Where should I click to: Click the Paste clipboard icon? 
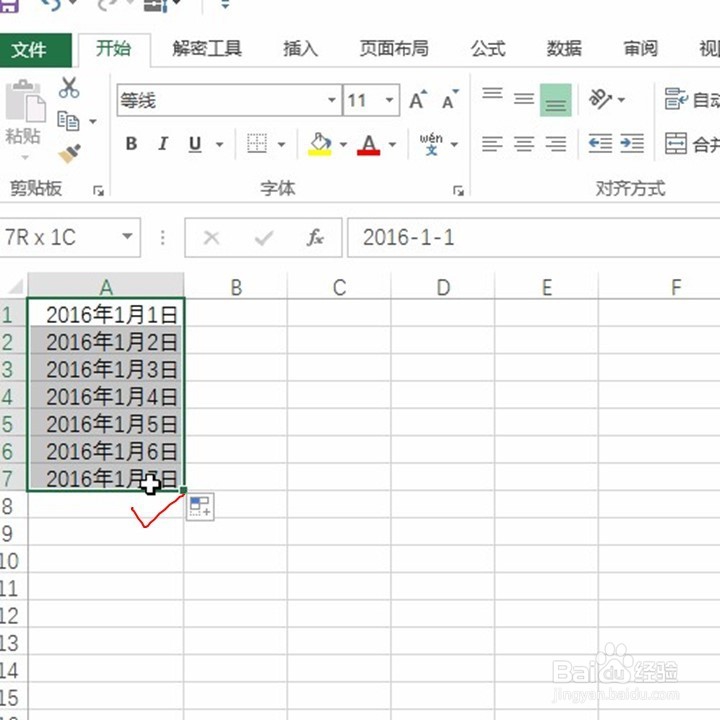(25, 102)
